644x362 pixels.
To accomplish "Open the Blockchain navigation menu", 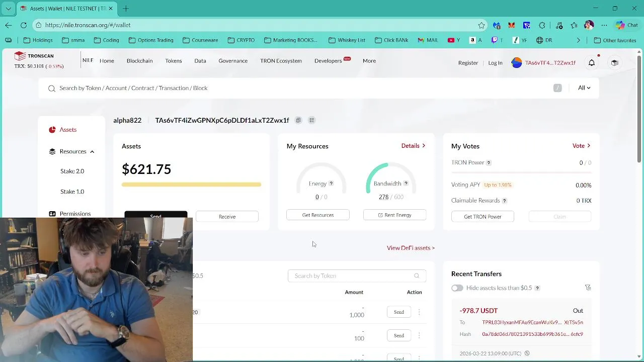I will tap(139, 61).
